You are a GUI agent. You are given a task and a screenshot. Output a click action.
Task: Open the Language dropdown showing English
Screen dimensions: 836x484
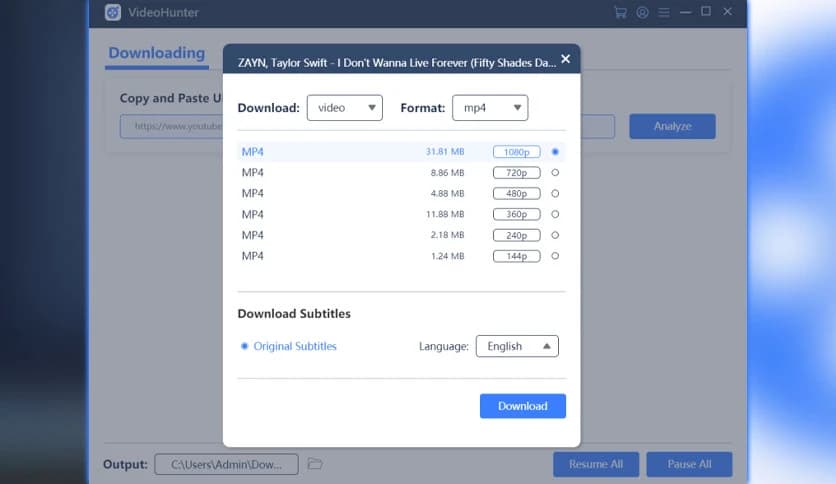(x=517, y=346)
